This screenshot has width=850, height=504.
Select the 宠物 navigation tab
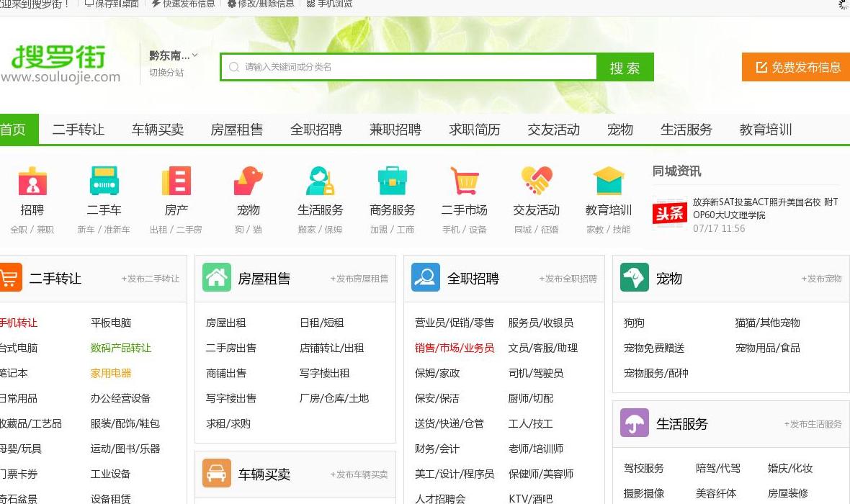620,130
